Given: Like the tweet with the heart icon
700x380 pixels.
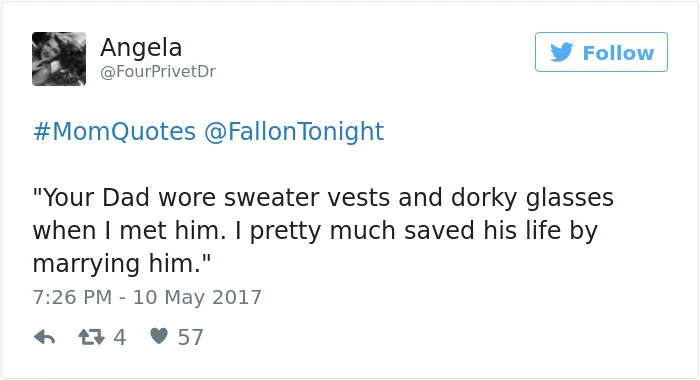Looking at the screenshot, I should point(159,336).
